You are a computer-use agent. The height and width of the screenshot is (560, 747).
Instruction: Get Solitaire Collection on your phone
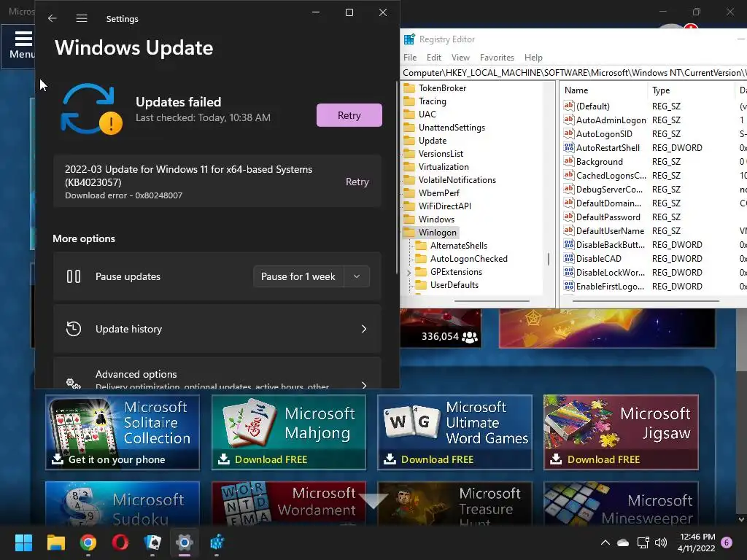(x=123, y=459)
